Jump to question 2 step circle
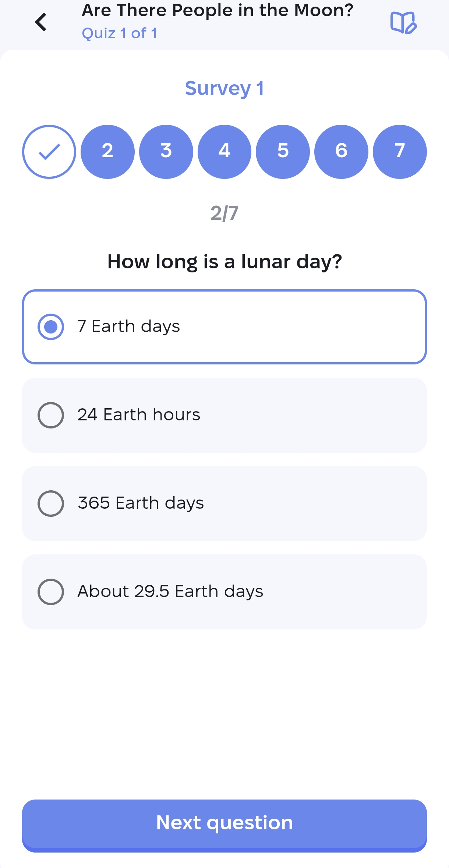Screen dimensions: 449x868 (x=107, y=152)
